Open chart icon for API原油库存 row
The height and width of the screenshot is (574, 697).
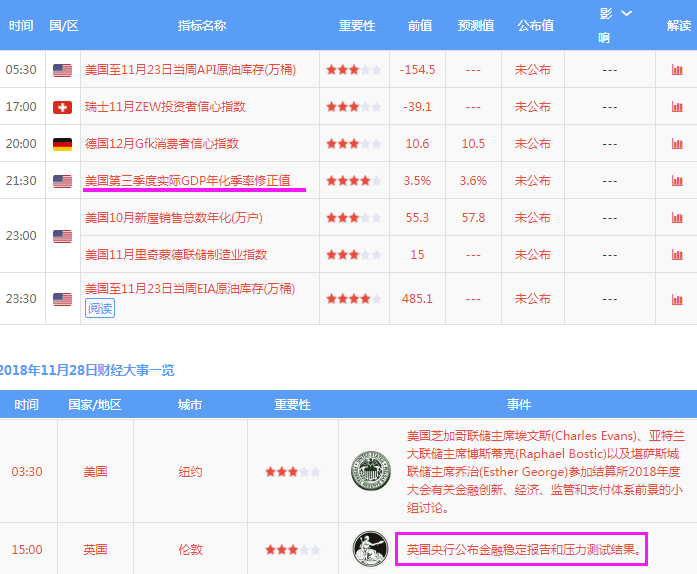[x=677, y=70]
